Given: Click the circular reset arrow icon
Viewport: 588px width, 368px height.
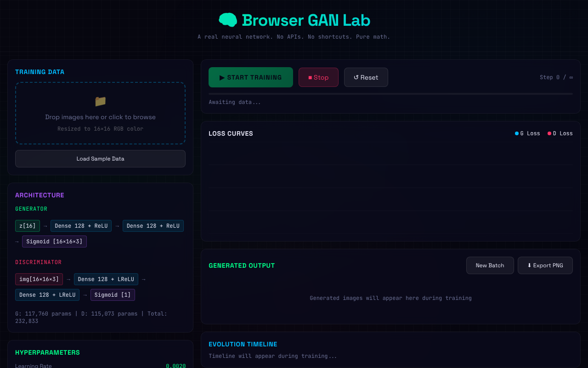Looking at the screenshot, I should coord(356,77).
